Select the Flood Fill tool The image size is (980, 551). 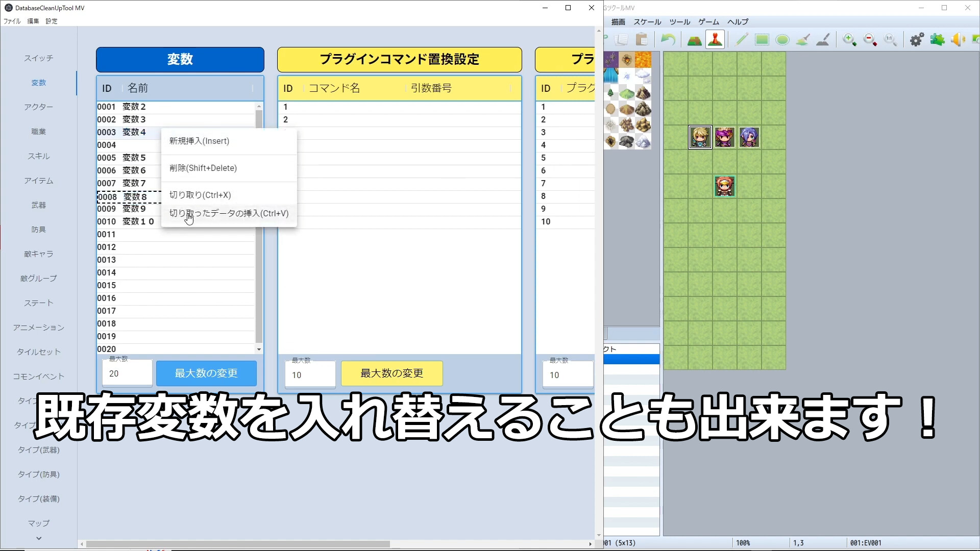pyautogui.click(x=802, y=39)
